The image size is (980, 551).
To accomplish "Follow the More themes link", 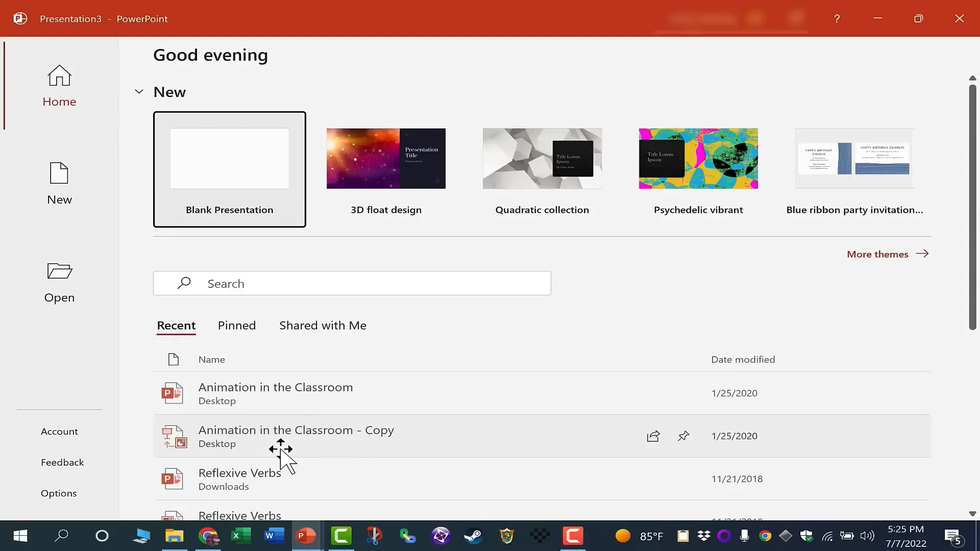I will 888,254.
